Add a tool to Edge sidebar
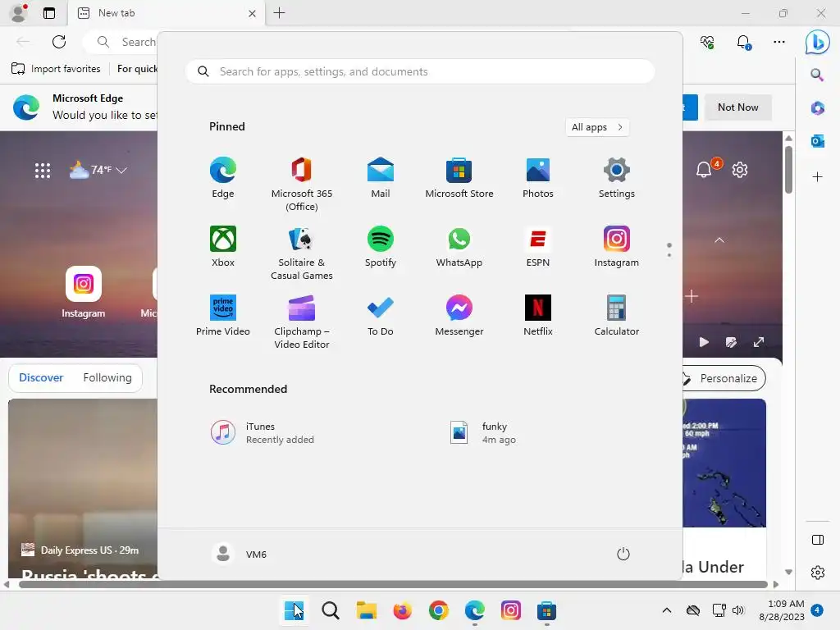This screenshot has height=630, width=840. (x=817, y=177)
